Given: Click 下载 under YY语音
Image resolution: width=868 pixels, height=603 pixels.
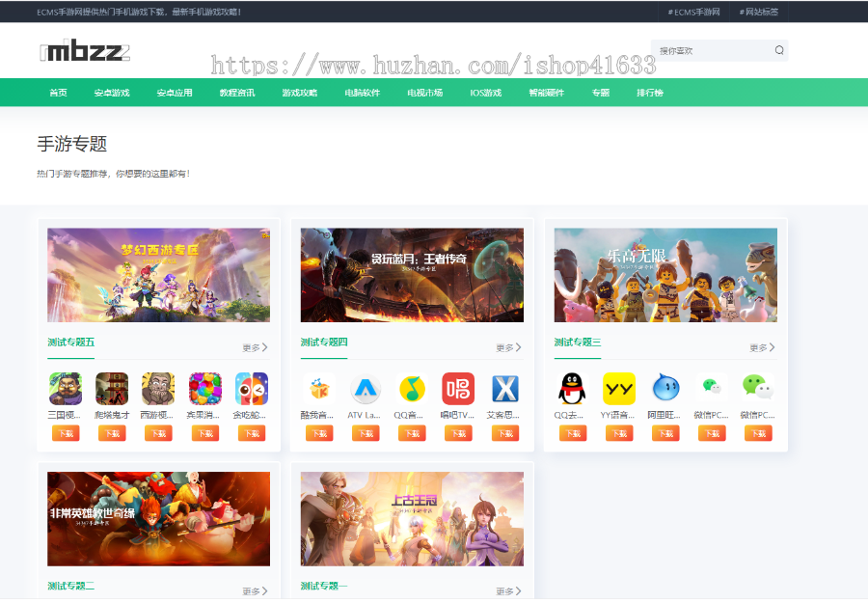Looking at the screenshot, I should point(619,433).
